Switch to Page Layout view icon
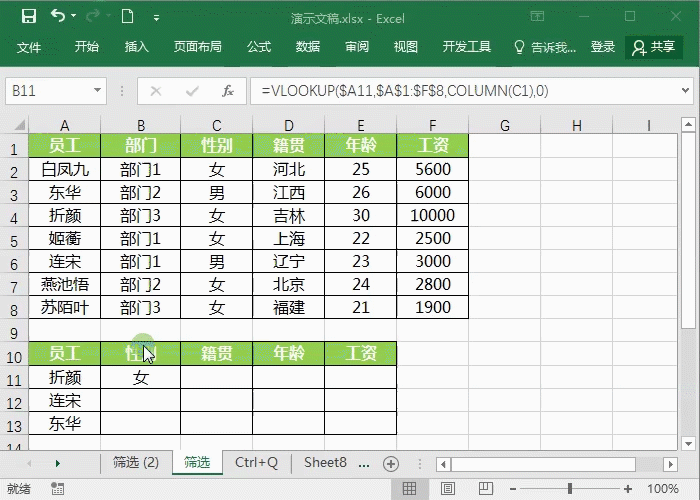This screenshot has width=700, height=500. coord(448,489)
